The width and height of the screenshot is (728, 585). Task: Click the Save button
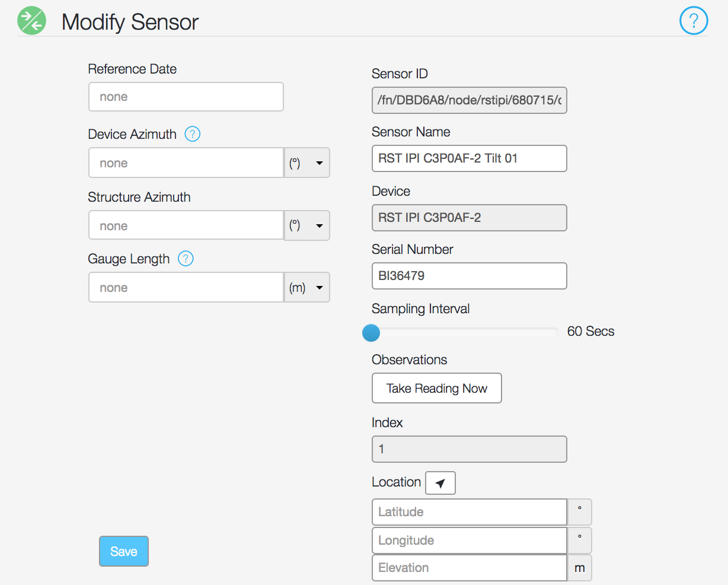pyautogui.click(x=124, y=551)
